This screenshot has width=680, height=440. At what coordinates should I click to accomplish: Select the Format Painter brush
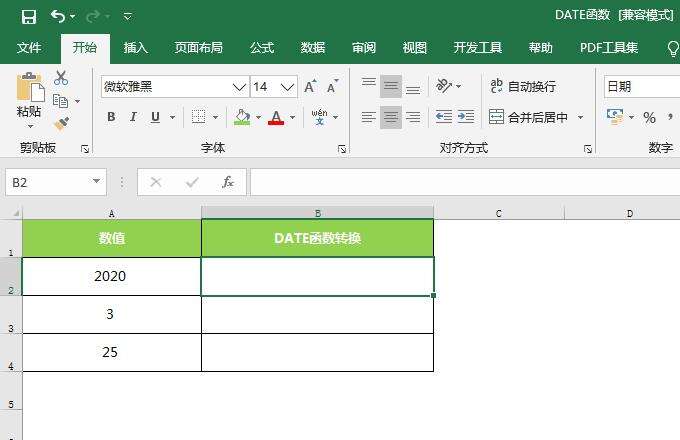pyautogui.click(x=62, y=124)
